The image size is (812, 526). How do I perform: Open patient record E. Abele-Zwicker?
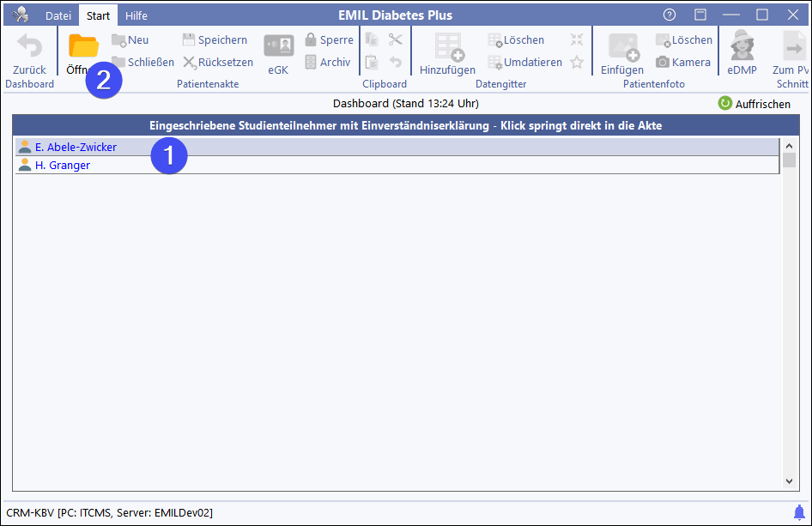tap(76, 148)
